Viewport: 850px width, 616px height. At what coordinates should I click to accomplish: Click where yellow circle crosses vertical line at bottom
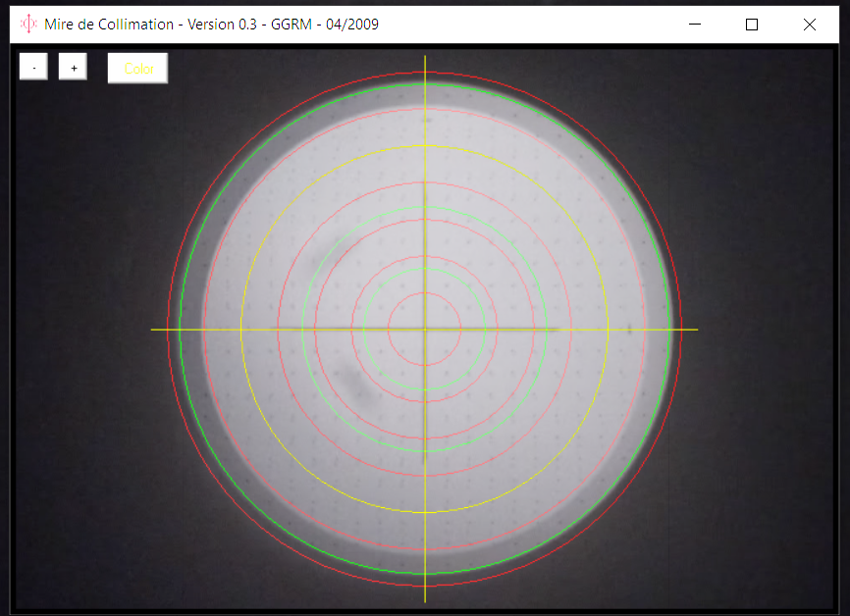click(x=425, y=512)
